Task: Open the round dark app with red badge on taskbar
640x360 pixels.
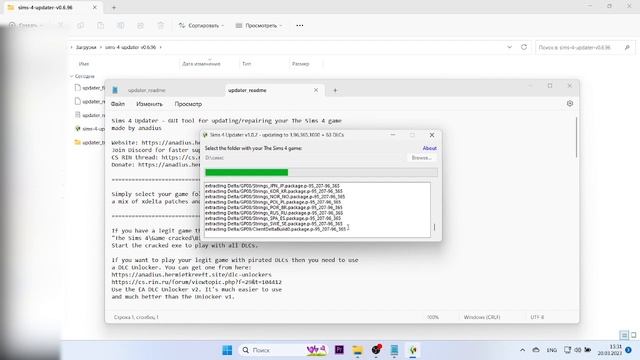Action: (x=376, y=350)
